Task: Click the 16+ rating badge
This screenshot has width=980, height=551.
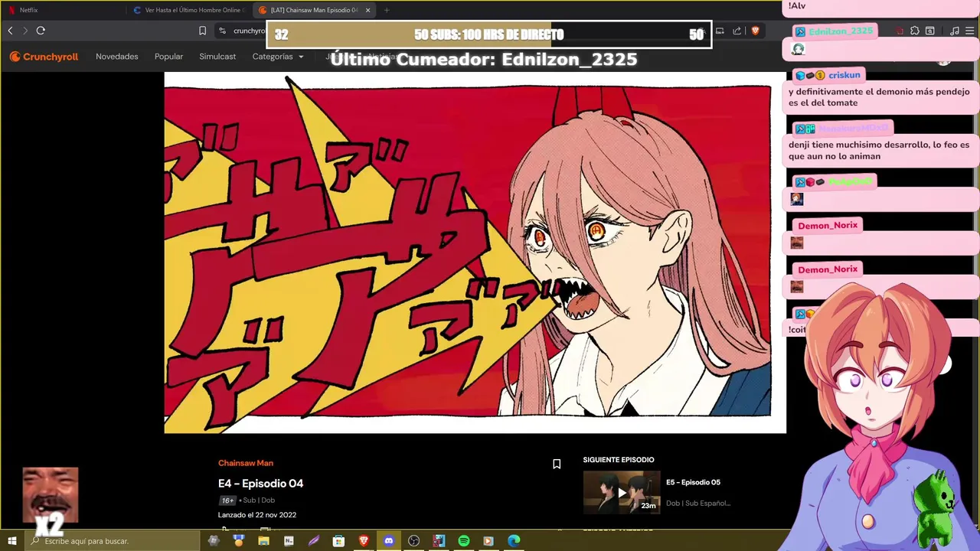Action: coord(227,500)
